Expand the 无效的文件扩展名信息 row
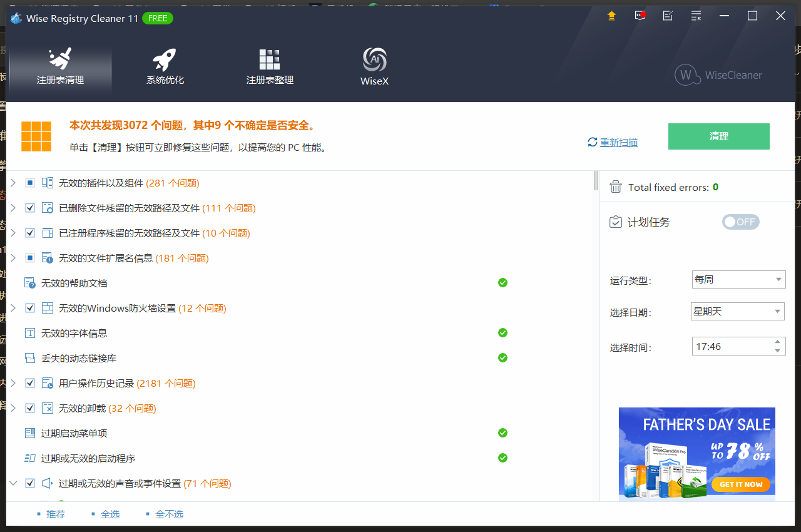Image resolution: width=801 pixels, height=532 pixels. click(13, 258)
